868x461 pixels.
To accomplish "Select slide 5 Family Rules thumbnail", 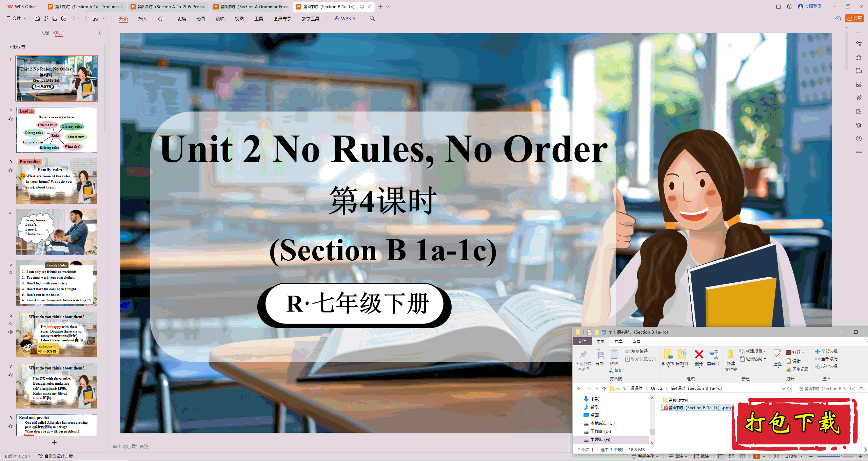I will coord(57,283).
